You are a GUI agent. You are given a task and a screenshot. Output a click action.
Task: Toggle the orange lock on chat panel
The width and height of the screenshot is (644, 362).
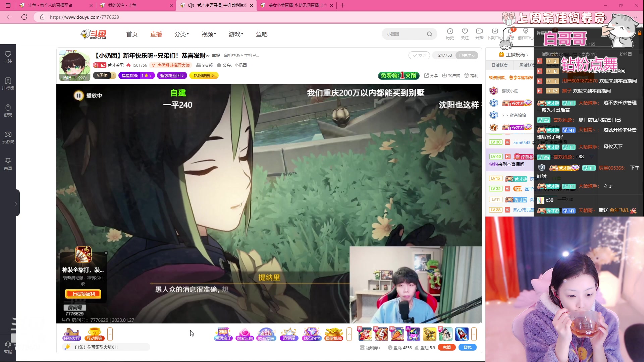pos(640,33)
